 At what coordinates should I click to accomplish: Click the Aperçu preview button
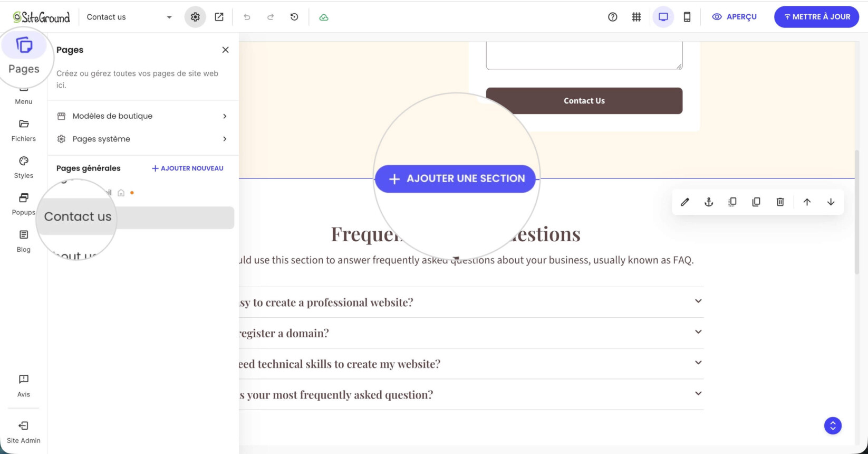pos(734,17)
